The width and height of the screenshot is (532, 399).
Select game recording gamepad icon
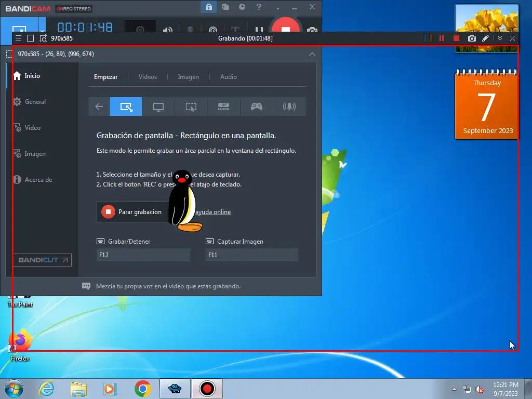pos(257,107)
